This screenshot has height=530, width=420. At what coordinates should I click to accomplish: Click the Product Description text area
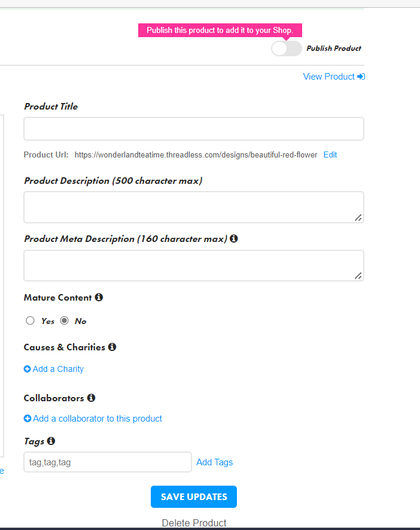point(193,207)
